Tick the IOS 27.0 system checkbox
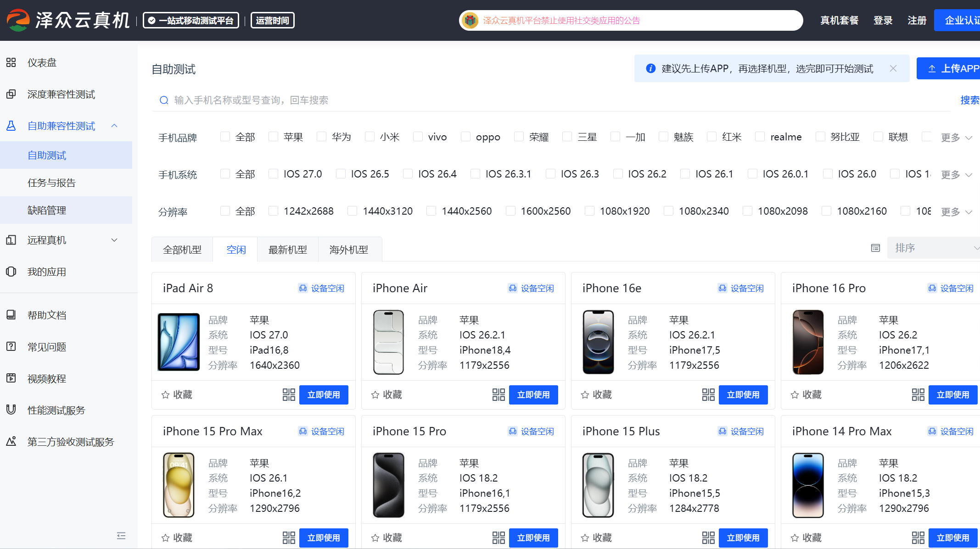Image resolution: width=980 pixels, height=549 pixels. click(274, 174)
